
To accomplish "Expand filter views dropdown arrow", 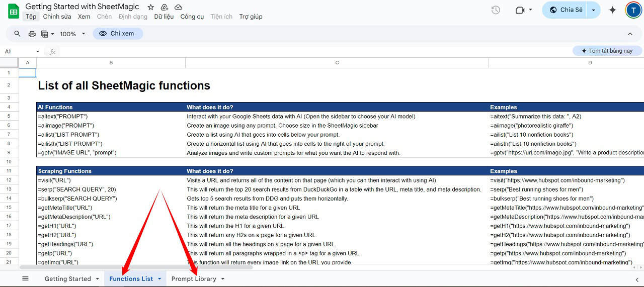I will (x=52, y=34).
